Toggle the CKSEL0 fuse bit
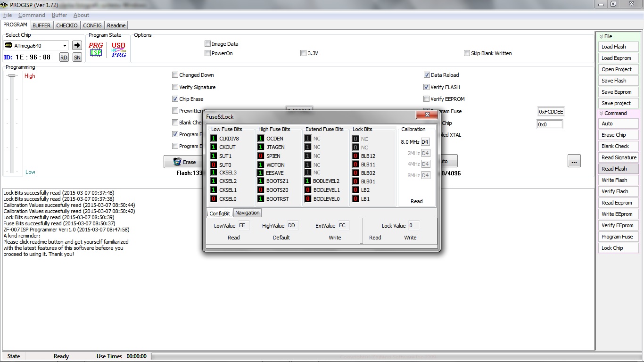The height and width of the screenshot is (362, 644). point(214,199)
